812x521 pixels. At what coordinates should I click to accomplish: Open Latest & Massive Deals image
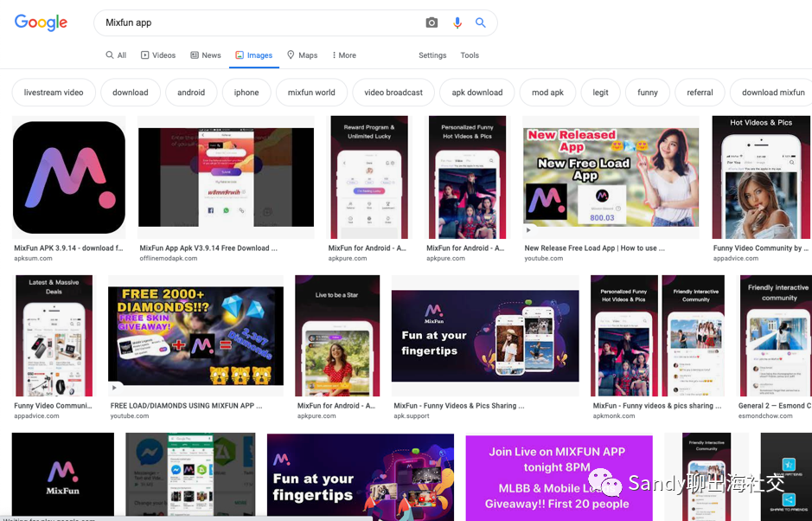[54, 336]
